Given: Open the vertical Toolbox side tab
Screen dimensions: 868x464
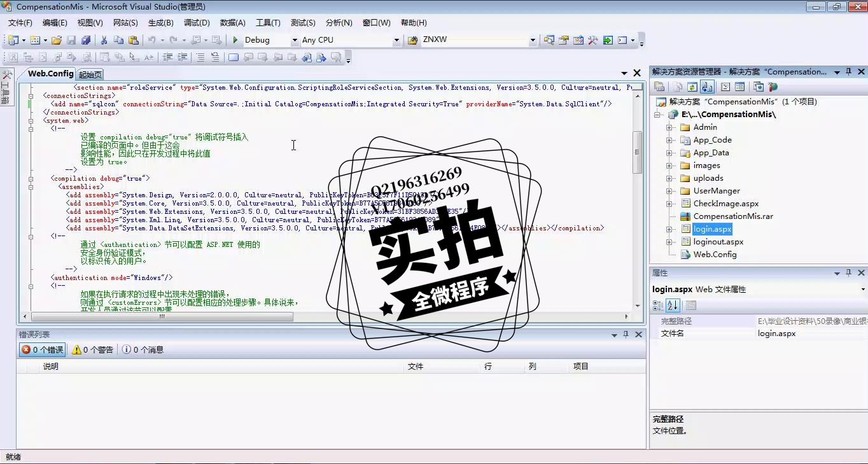Looking at the screenshot, I should [x=6, y=87].
